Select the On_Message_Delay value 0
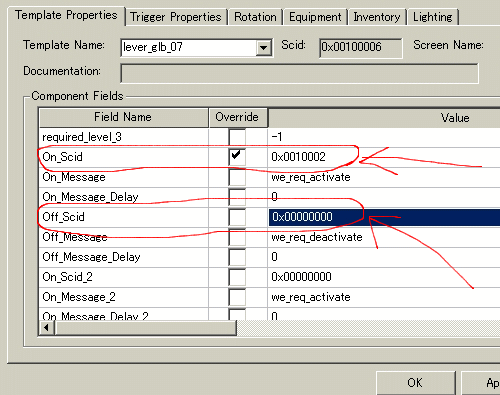Screen dimensions: 500x395 (274, 197)
